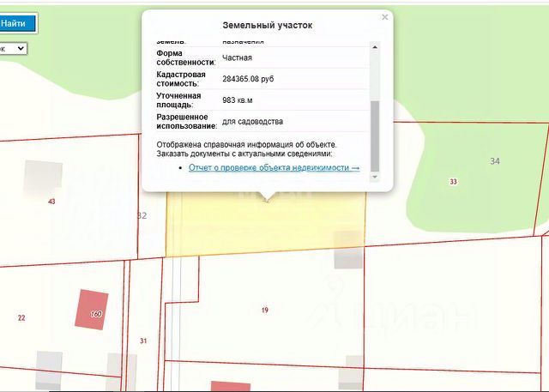549x392 pixels.
Task: Click the Найти search button
Action: pos(17,23)
